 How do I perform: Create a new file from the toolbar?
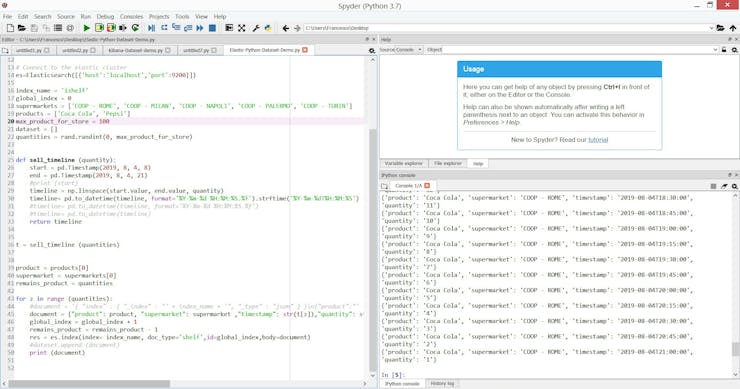tap(10, 28)
